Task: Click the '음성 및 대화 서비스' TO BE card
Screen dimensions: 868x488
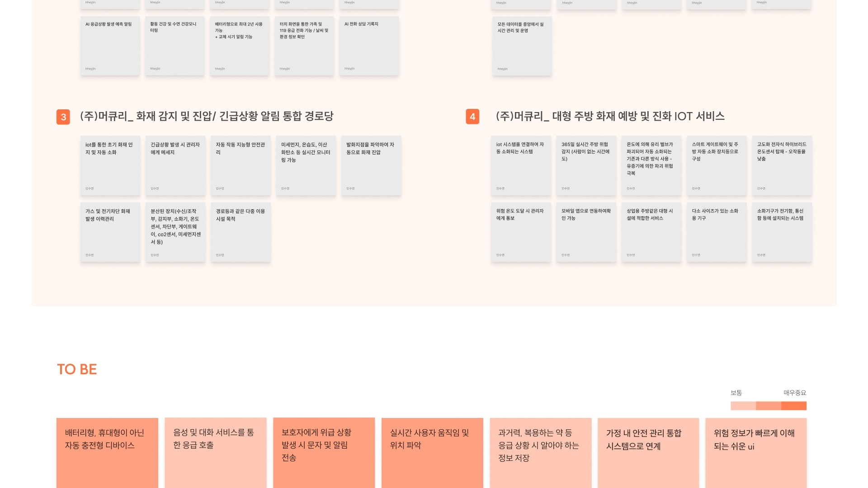Action: (x=216, y=452)
